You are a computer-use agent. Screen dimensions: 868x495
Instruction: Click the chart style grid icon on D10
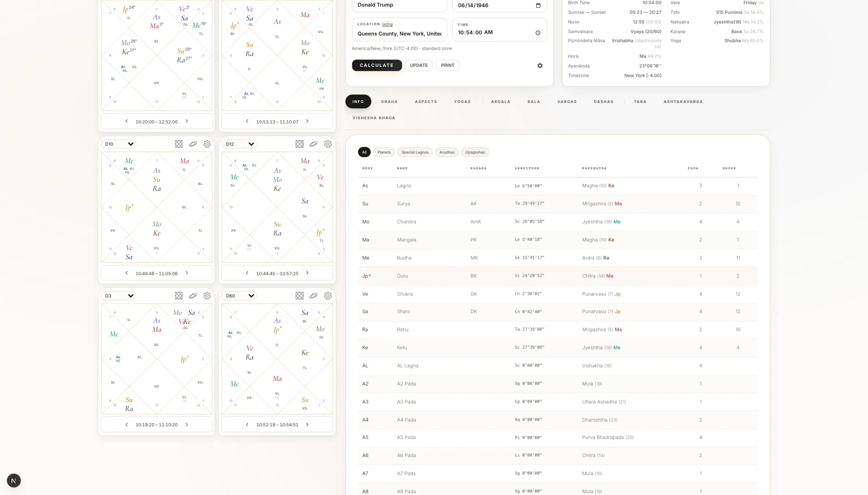coord(179,144)
